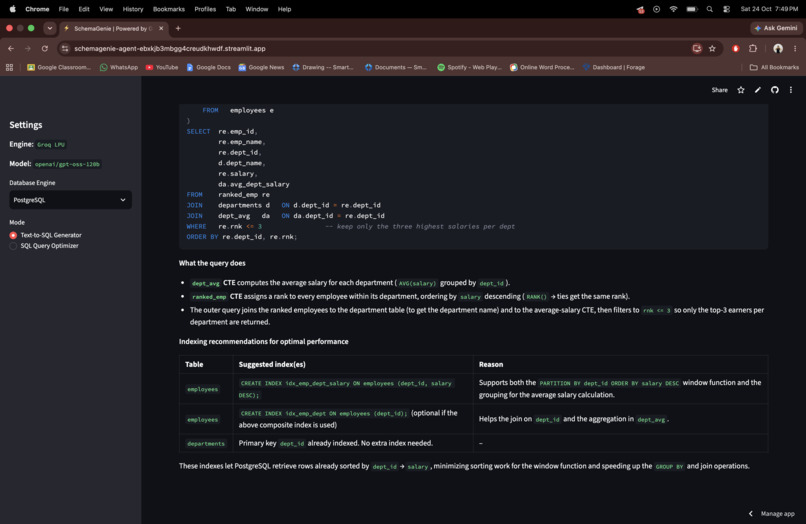
Task: Select Text-to-SQL Generator mode
Action: pos(46,235)
